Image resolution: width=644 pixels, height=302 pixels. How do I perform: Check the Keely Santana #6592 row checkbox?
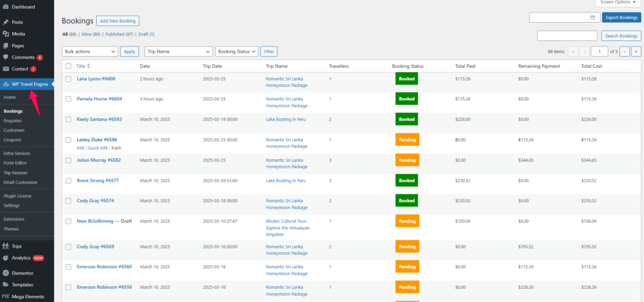[x=68, y=120]
